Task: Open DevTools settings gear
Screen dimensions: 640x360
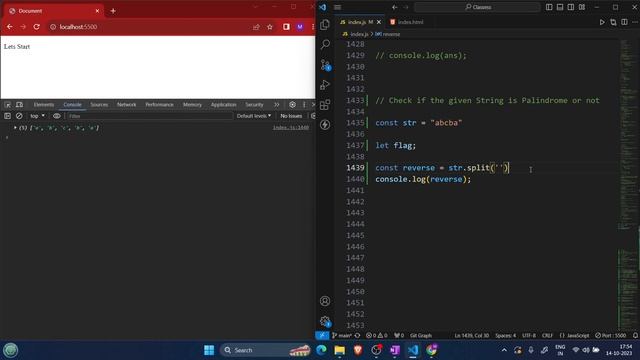Action: (x=292, y=105)
